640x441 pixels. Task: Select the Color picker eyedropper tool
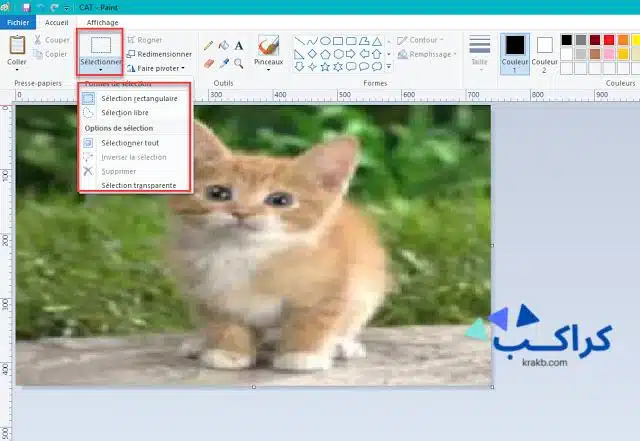pyautogui.click(x=224, y=63)
